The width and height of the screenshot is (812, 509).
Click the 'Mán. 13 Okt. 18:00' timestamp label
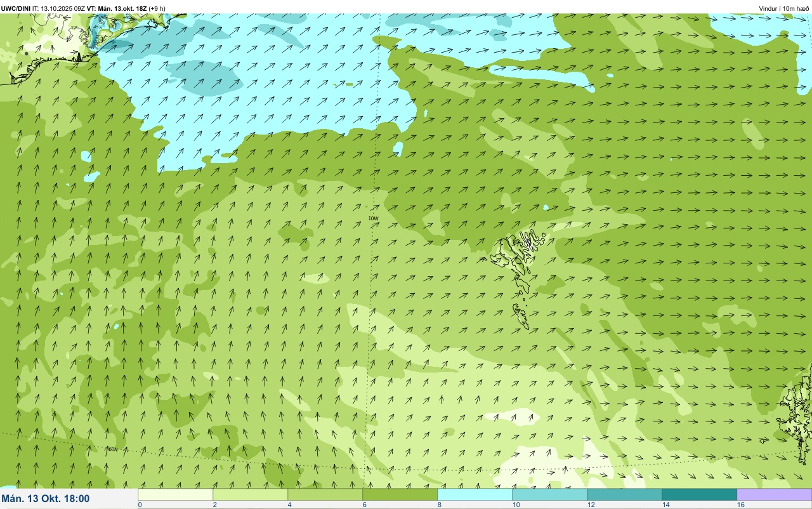click(46, 499)
